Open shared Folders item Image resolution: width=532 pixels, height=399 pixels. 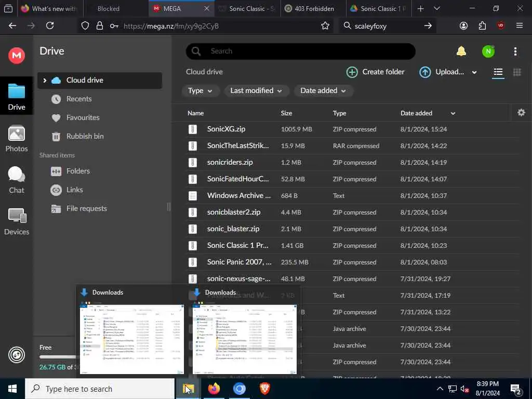[99, 171]
